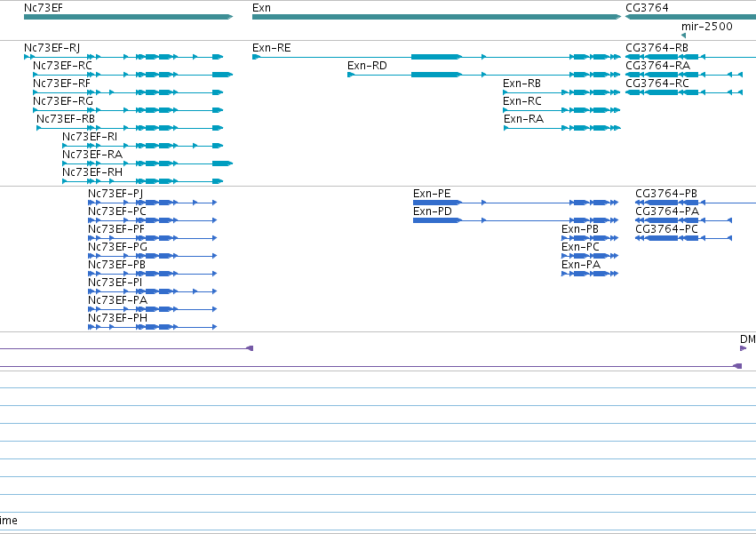Click transcript CG3764-RA label
This screenshot has width=756, height=534.
tap(657, 66)
